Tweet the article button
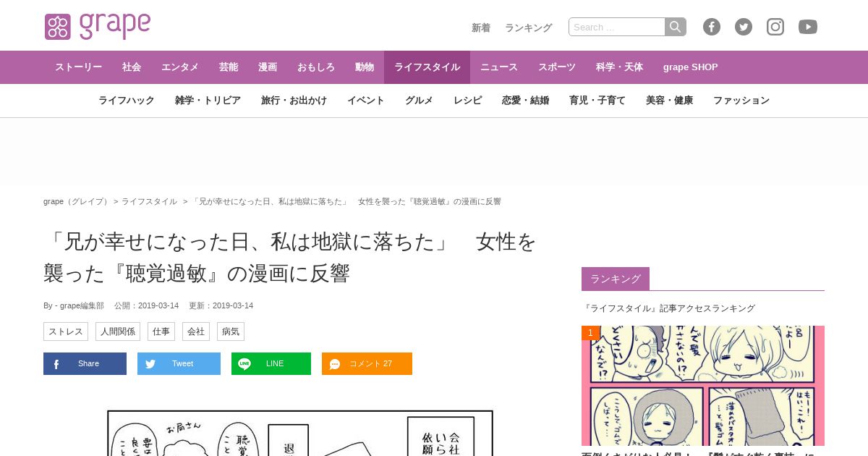This screenshot has height=456, width=868. [x=179, y=363]
